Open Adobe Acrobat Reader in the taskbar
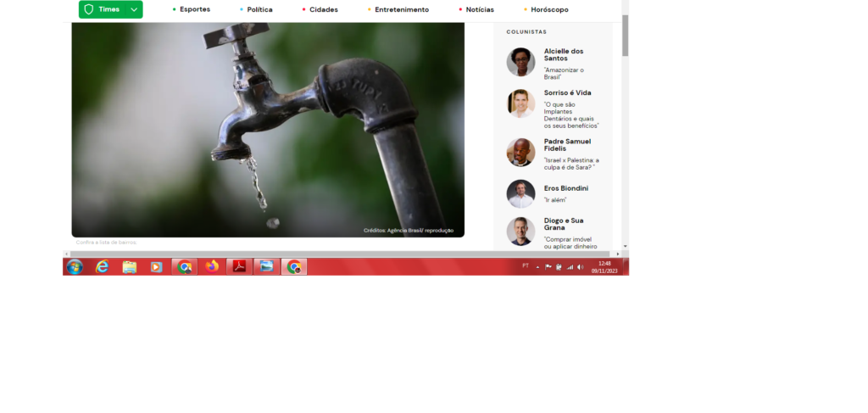This screenshot has width=868, height=413. click(240, 267)
